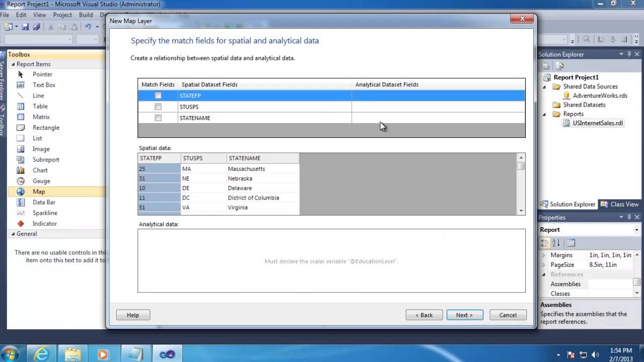Click the Cancel button
This screenshot has width=644, height=362.
(x=508, y=315)
